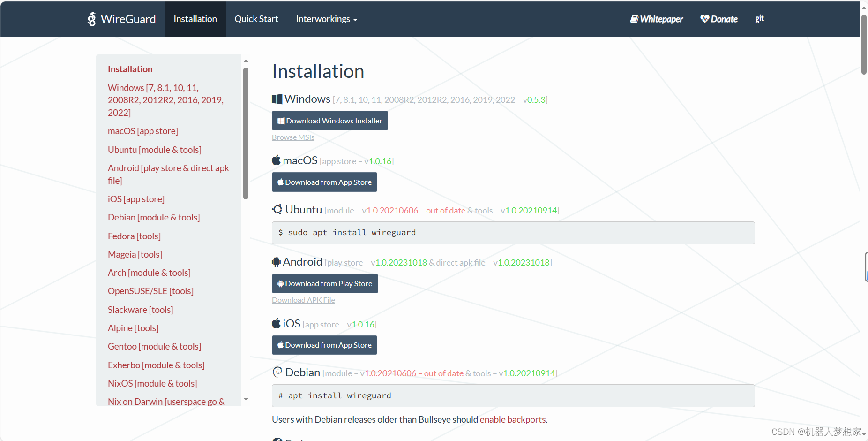Open the Android play store link

(345, 263)
